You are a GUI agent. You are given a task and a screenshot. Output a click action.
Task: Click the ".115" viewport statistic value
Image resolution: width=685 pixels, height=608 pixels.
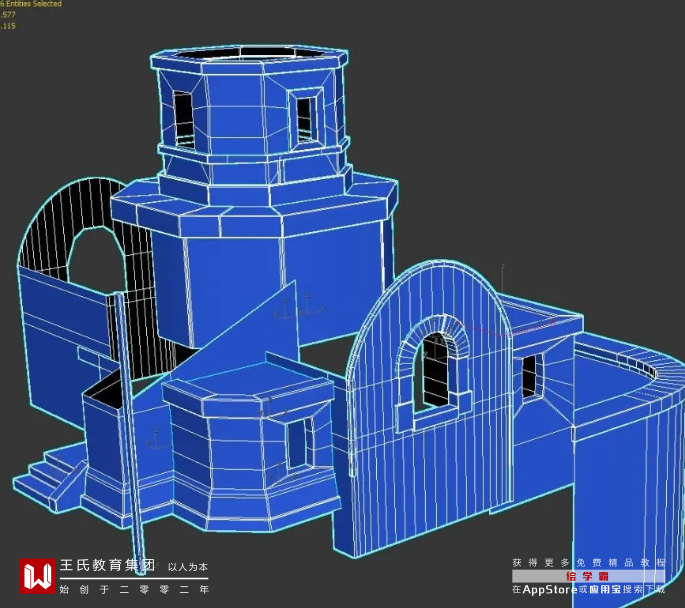click(8, 26)
